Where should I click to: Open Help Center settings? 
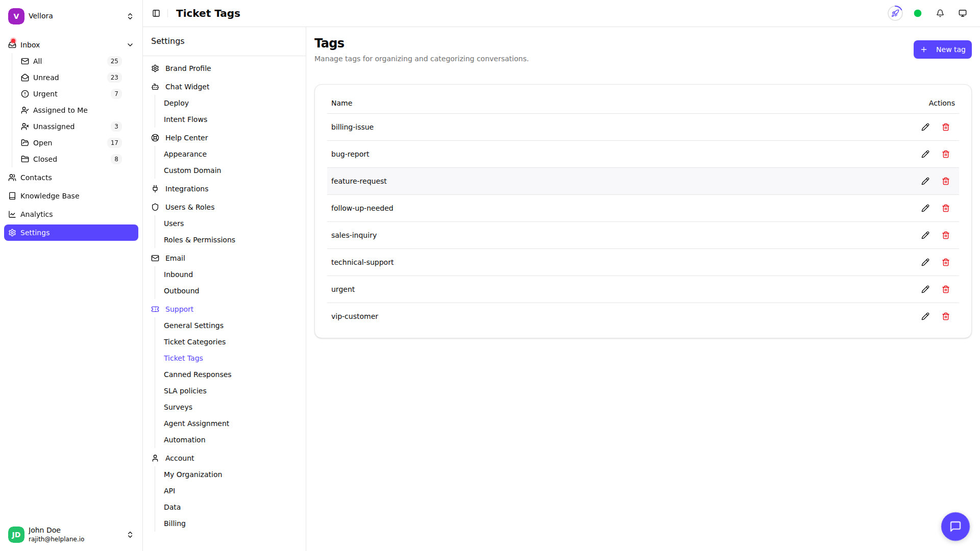tap(186, 138)
